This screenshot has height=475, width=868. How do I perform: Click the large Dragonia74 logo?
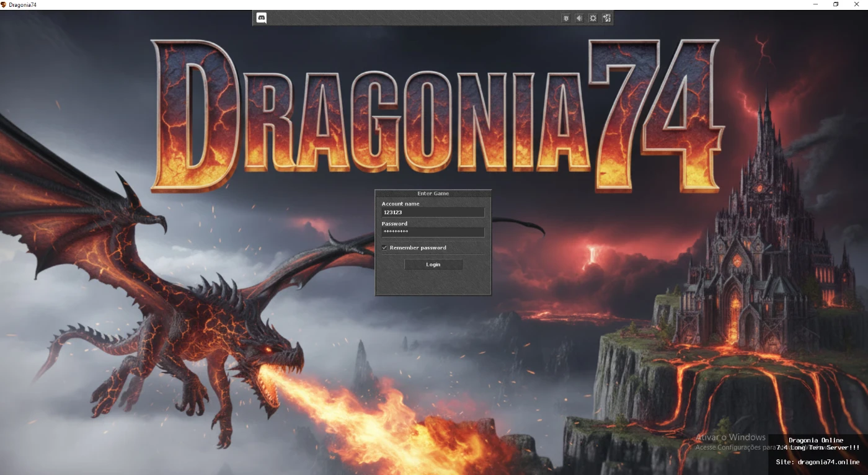pos(434,115)
